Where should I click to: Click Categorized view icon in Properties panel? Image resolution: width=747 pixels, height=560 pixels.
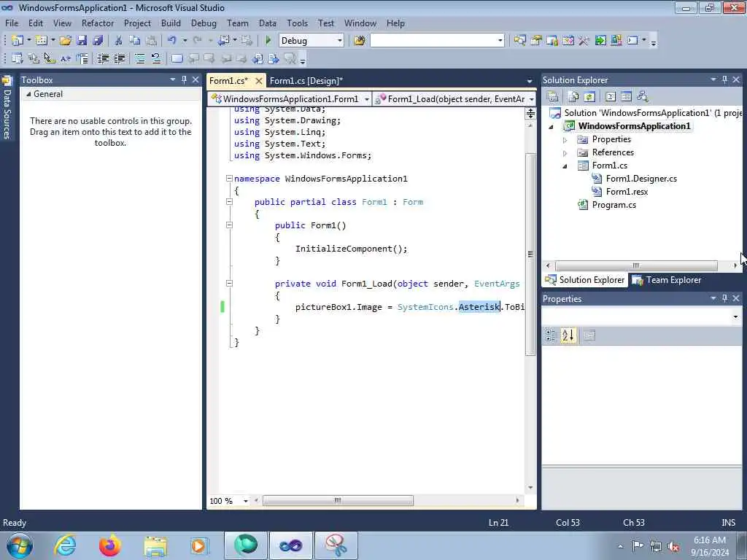click(x=551, y=335)
